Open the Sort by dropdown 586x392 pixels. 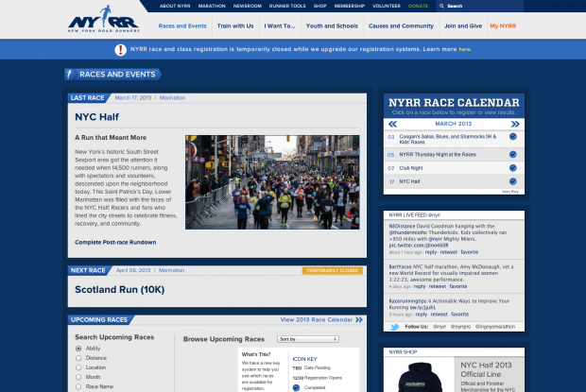[x=308, y=339]
